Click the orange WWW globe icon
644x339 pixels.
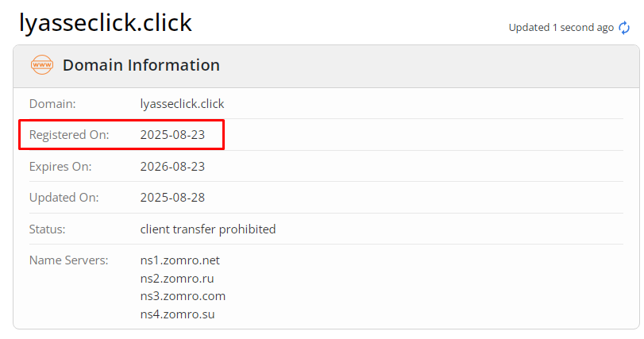[x=41, y=65]
